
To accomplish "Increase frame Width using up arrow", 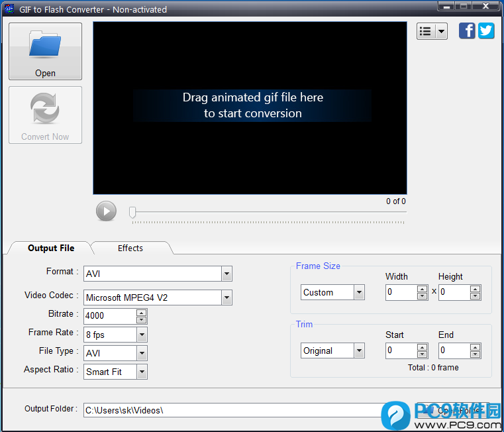I will (422, 289).
